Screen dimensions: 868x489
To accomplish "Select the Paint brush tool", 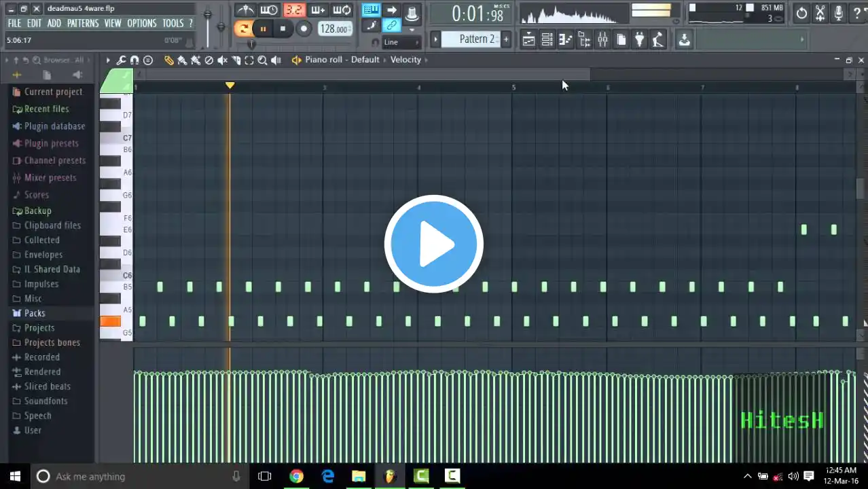I will [182, 60].
